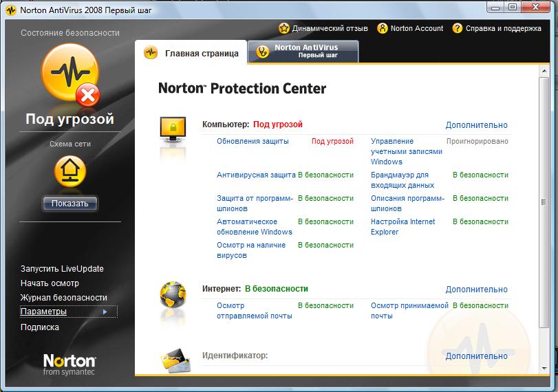The image size is (558, 392).
Task: Minimize the Norton window
Action: point(495,8)
